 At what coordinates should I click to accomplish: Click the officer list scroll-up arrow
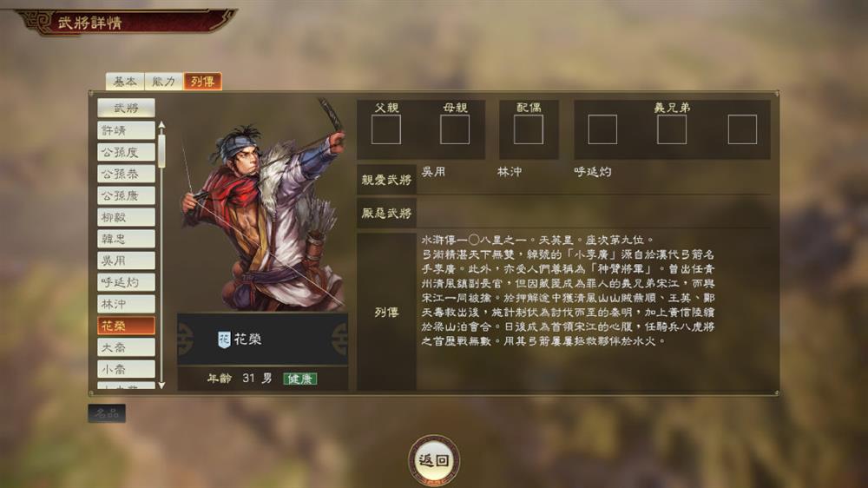(161, 126)
